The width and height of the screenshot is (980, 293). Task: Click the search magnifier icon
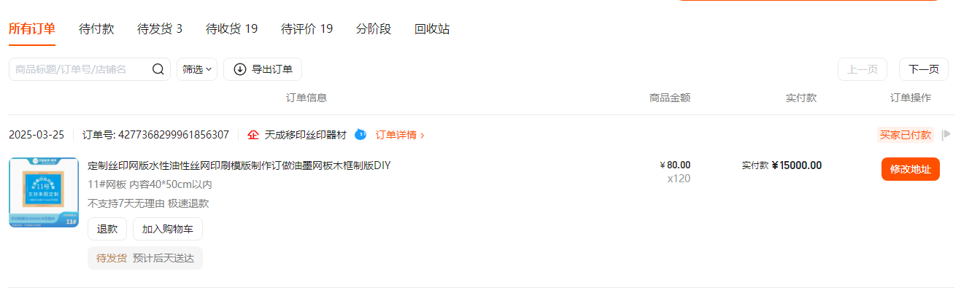[x=158, y=69]
